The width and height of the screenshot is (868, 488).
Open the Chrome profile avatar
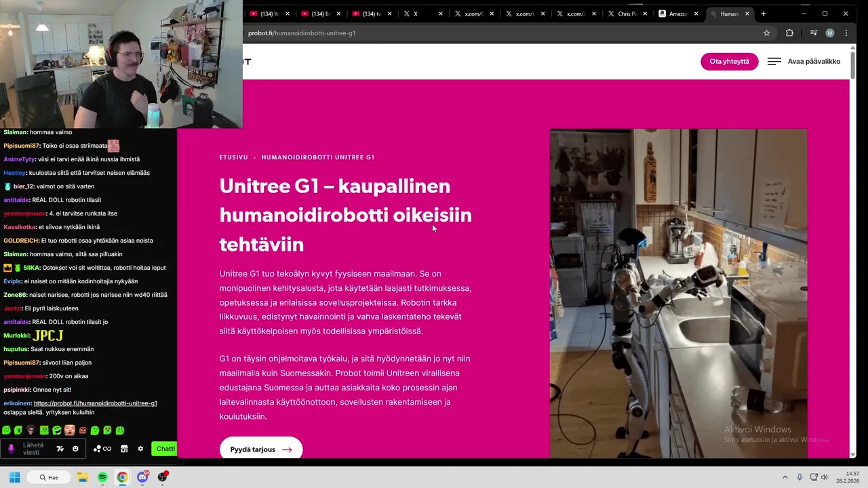830,33
